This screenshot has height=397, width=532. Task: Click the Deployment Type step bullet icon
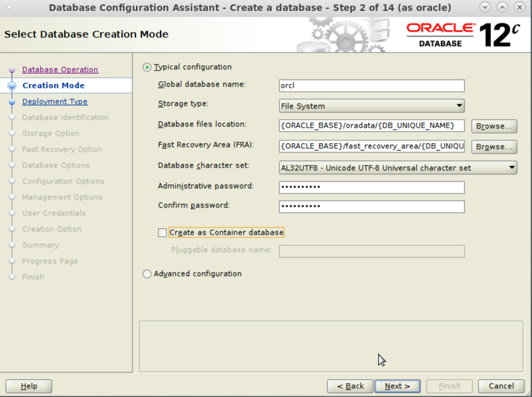click(12, 101)
